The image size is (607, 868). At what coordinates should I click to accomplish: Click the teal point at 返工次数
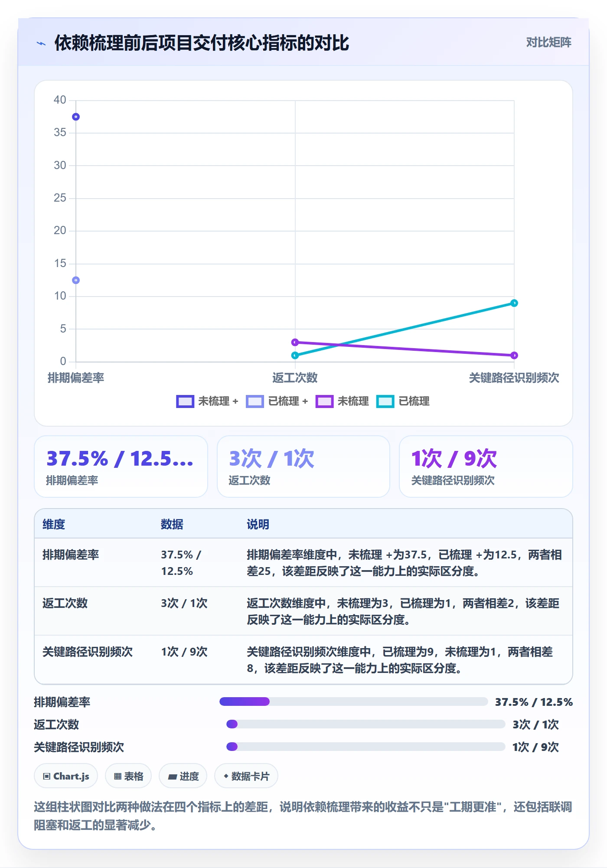click(x=295, y=355)
